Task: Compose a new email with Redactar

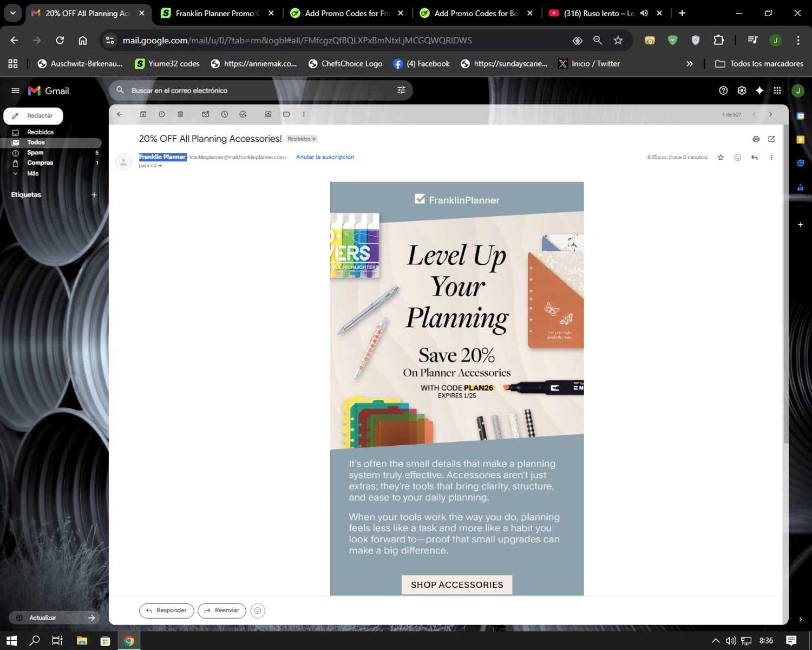Action: click(x=34, y=116)
